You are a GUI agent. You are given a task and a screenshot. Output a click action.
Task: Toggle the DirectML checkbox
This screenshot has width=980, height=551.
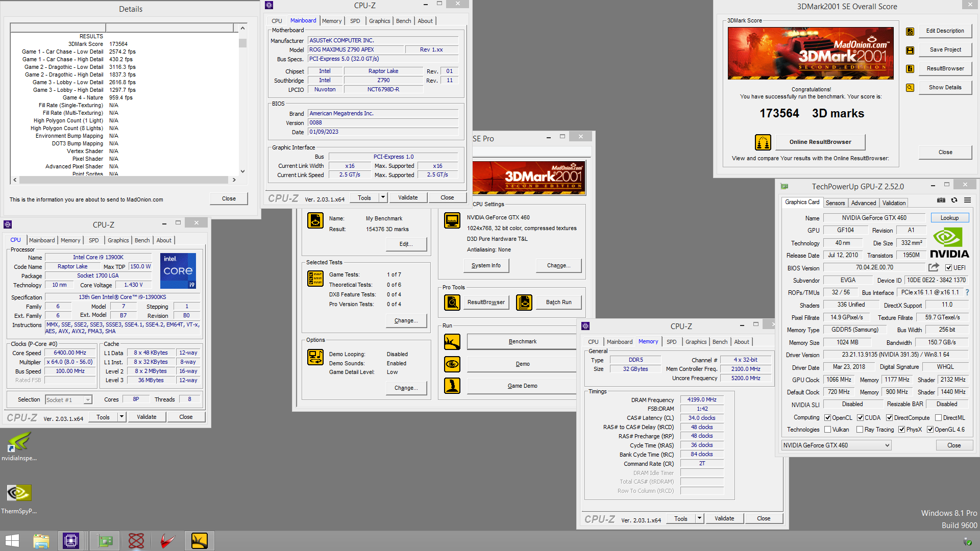939,418
